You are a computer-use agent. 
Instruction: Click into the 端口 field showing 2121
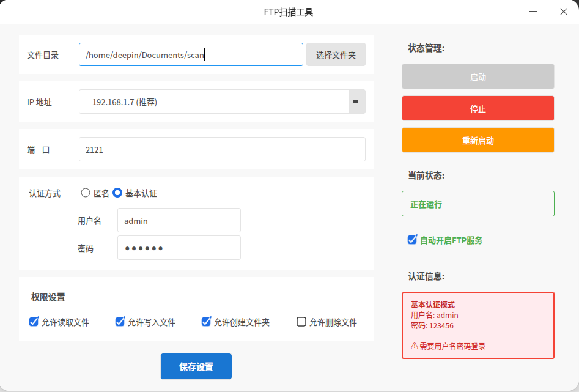[222, 149]
